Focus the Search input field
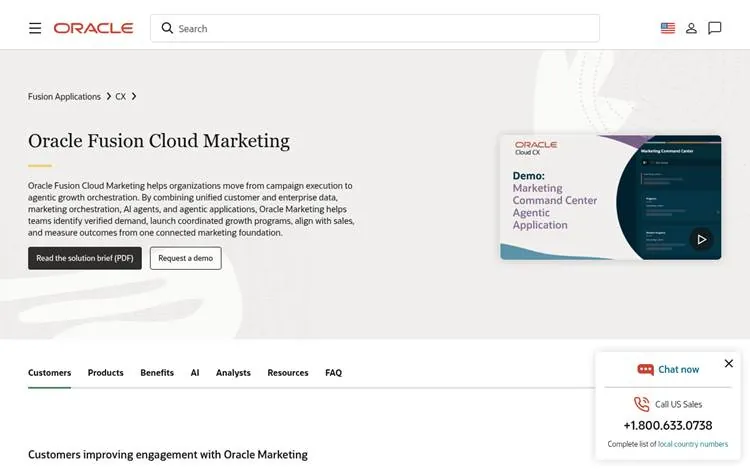This screenshot has width=750, height=469. tap(375, 28)
